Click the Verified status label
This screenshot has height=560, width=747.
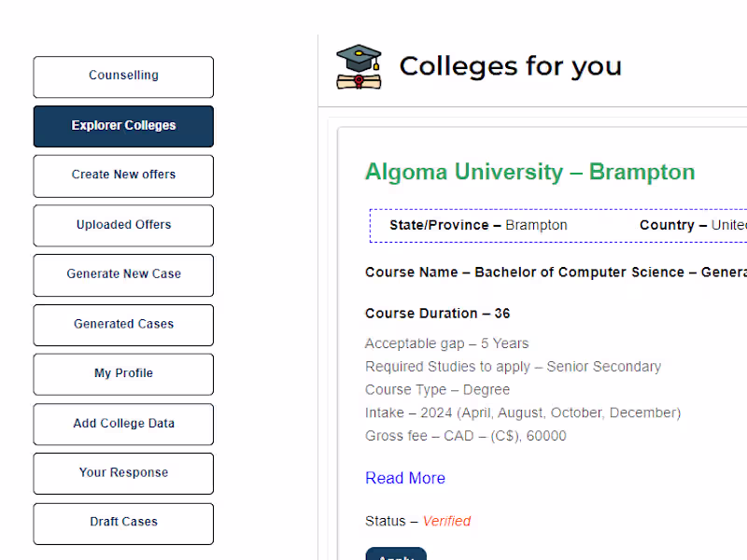point(446,521)
